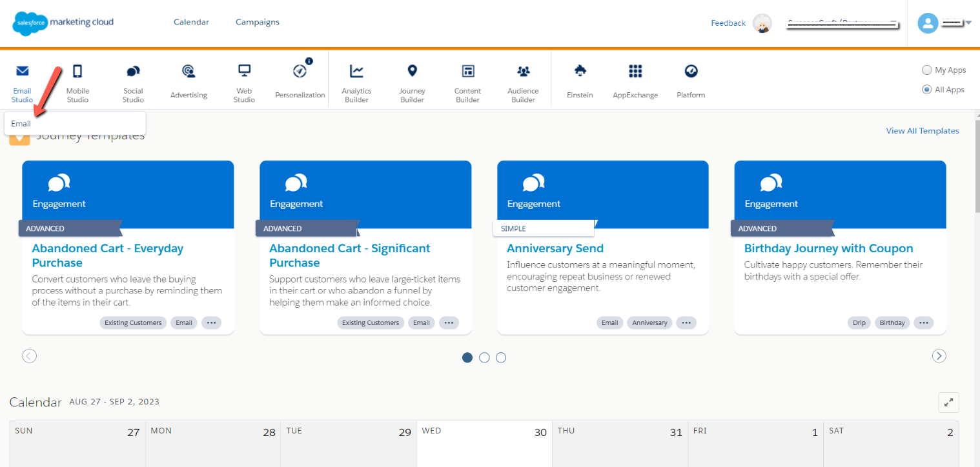
Task: Open the Calendar top menu
Action: coord(191,22)
